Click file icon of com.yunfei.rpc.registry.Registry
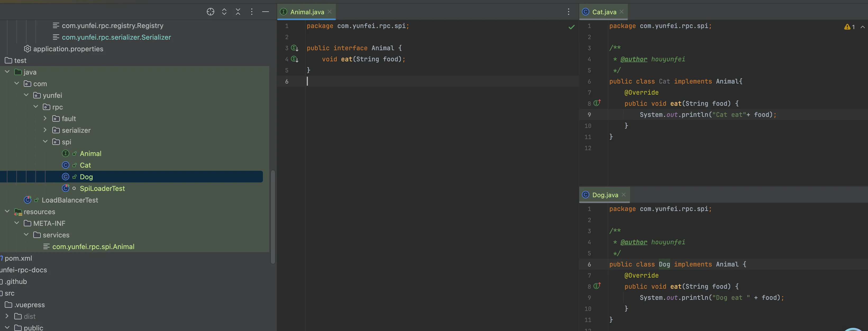This screenshot has height=331, width=868. [x=56, y=26]
